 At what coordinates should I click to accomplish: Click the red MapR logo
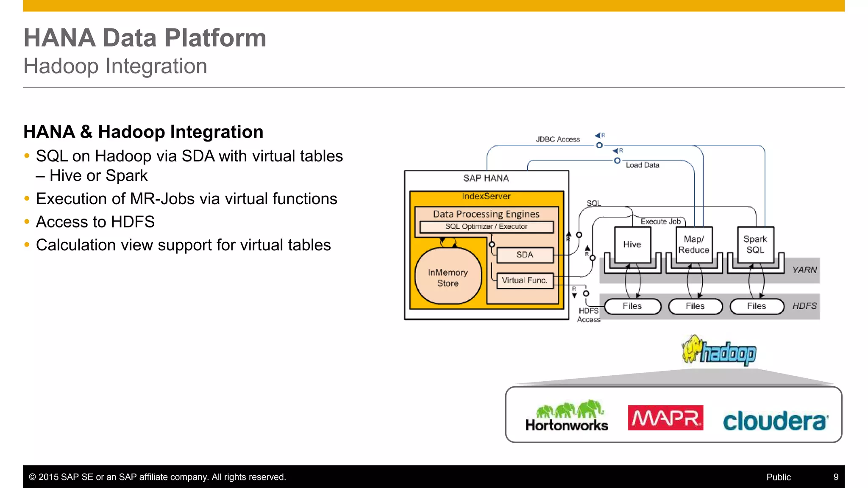tap(665, 418)
